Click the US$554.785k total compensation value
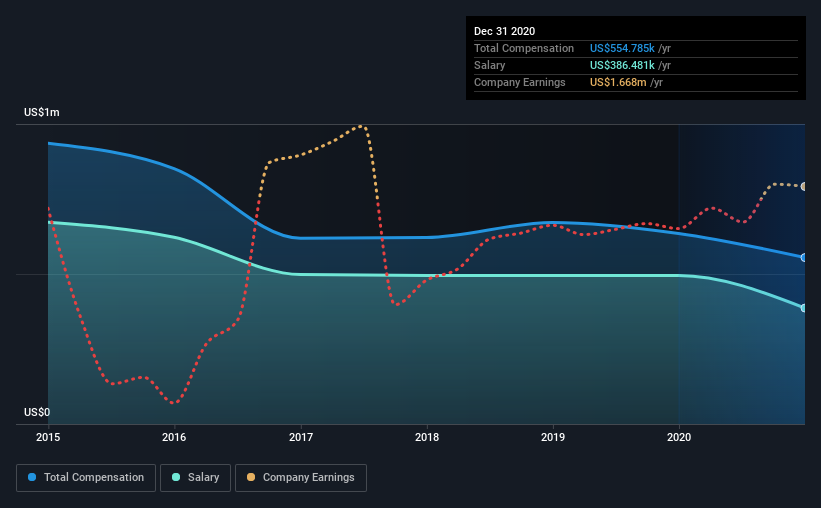The width and height of the screenshot is (821, 508). point(622,48)
